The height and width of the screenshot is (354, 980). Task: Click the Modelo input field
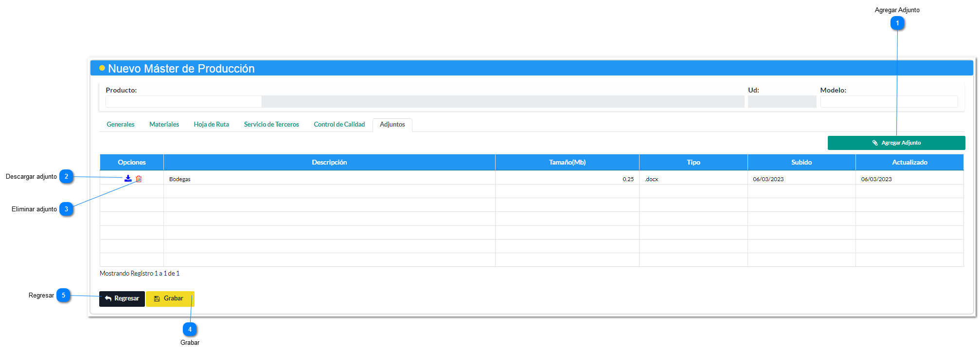pyautogui.click(x=889, y=101)
